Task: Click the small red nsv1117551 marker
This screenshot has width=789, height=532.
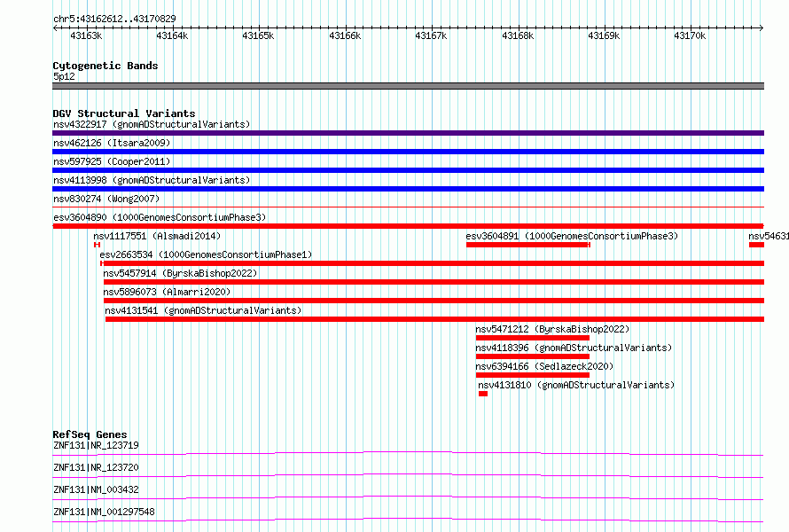Action: pyautogui.click(x=98, y=245)
